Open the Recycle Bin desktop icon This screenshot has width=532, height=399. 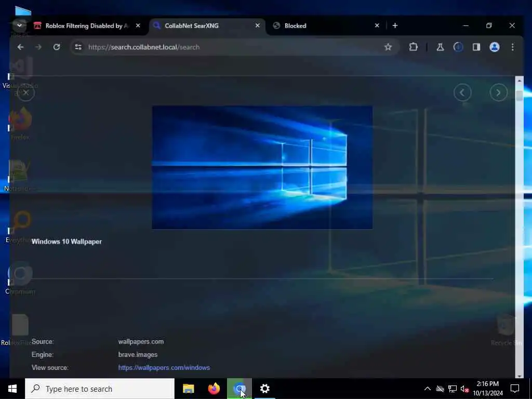tap(506, 329)
